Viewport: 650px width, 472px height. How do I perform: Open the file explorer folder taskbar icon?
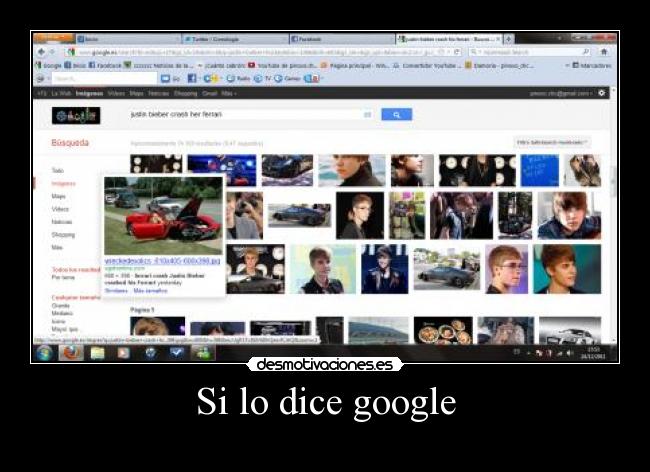pyautogui.click(x=97, y=353)
